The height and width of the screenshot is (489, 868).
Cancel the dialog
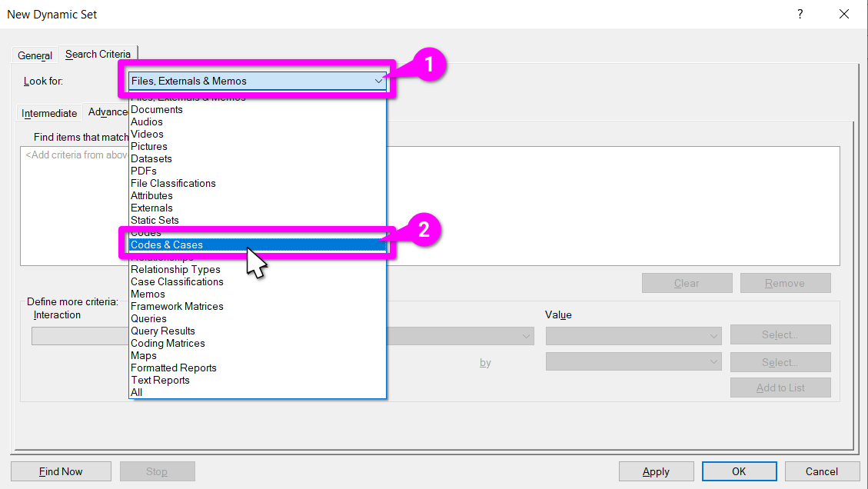point(822,471)
